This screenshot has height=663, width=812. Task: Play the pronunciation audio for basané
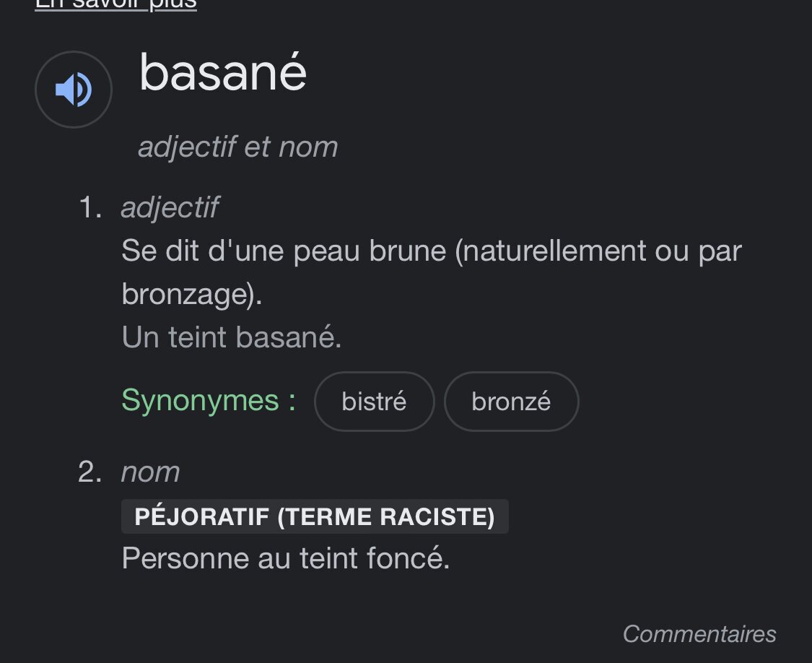coord(74,90)
